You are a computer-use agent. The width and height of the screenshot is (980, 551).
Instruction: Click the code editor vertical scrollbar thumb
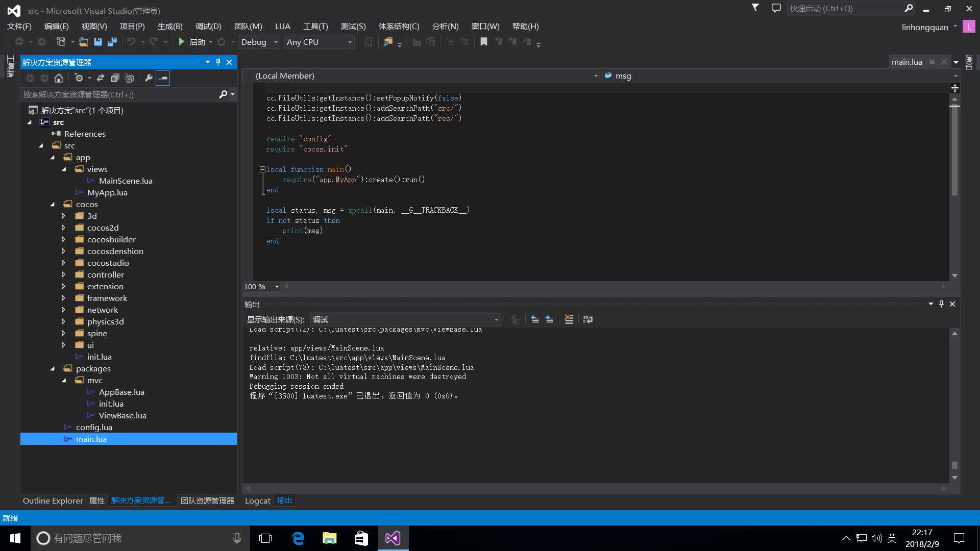point(954,151)
